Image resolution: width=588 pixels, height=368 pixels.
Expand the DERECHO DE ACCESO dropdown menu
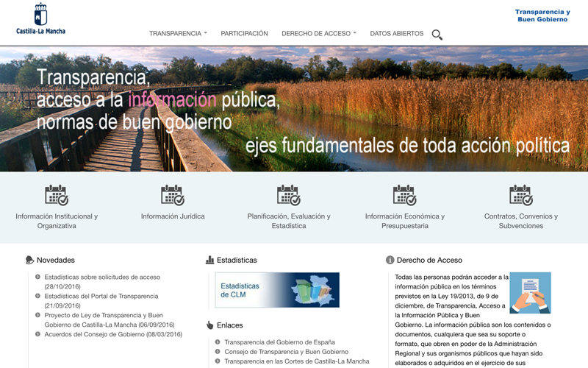(x=319, y=33)
